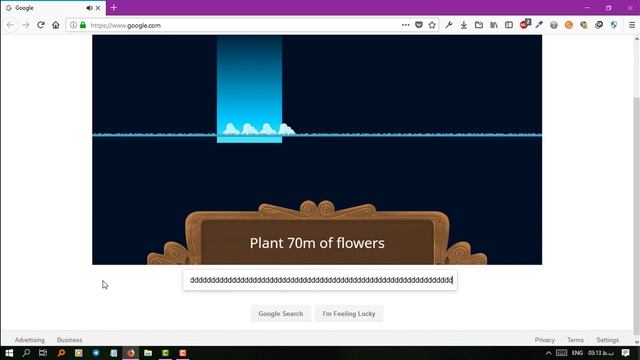Switch input language from ENG

point(577,353)
